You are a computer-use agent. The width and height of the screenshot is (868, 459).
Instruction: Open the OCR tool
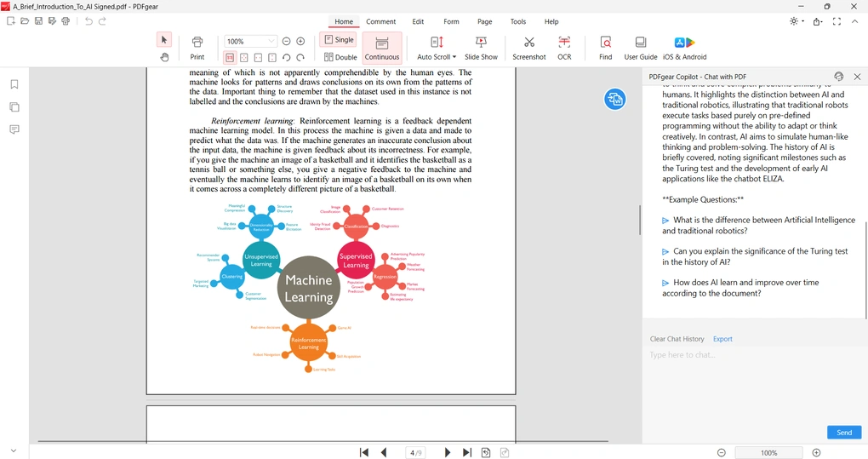coord(564,48)
